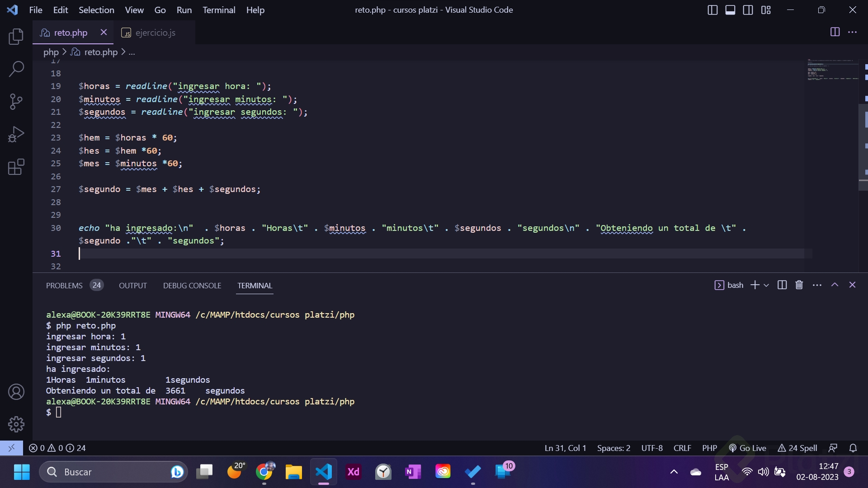Screen dimensions: 868x488
Task: Open the Edit menu
Action: pos(60,10)
